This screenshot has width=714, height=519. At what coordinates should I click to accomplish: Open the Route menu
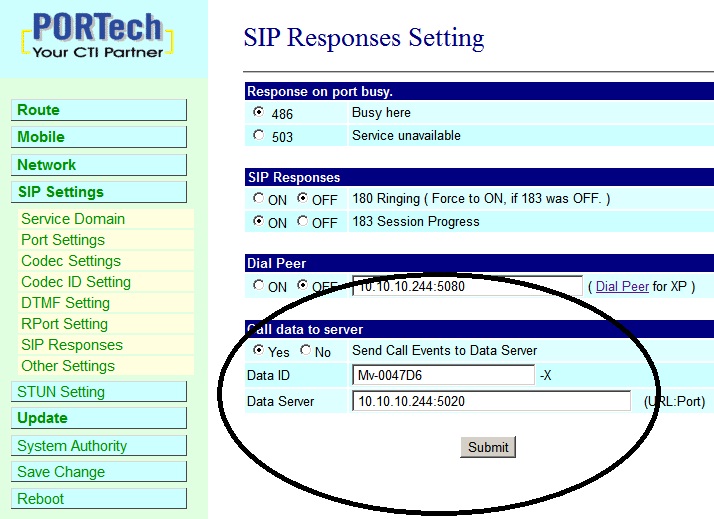pyautogui.click(x=99, y=110)
